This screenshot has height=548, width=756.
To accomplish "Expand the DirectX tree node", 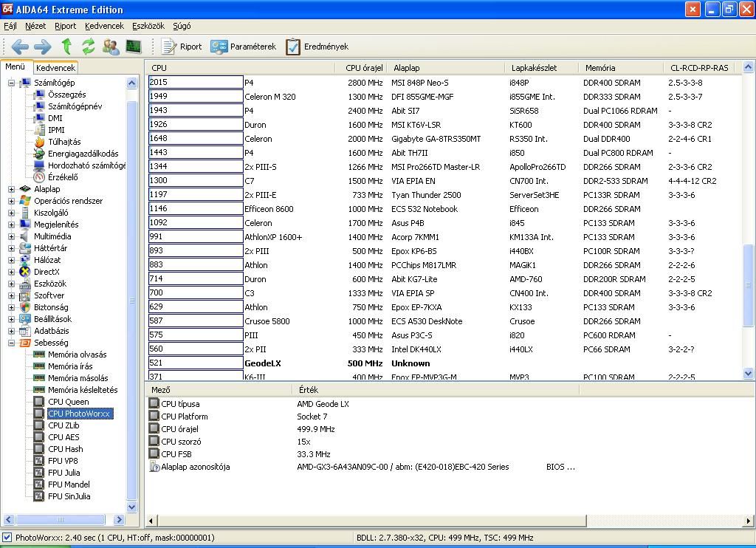I will (x=12, y=272).
